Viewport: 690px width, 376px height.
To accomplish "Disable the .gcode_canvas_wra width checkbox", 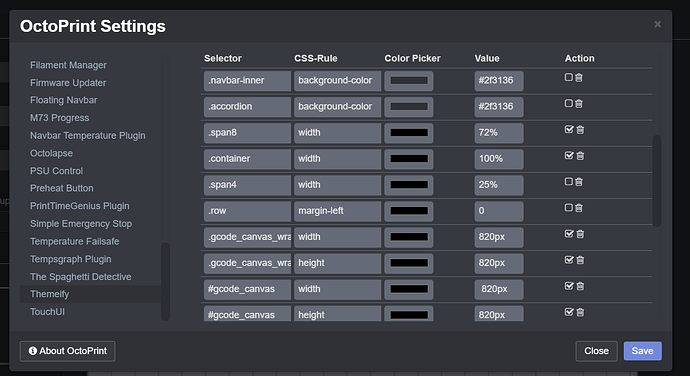I will 569,234.
